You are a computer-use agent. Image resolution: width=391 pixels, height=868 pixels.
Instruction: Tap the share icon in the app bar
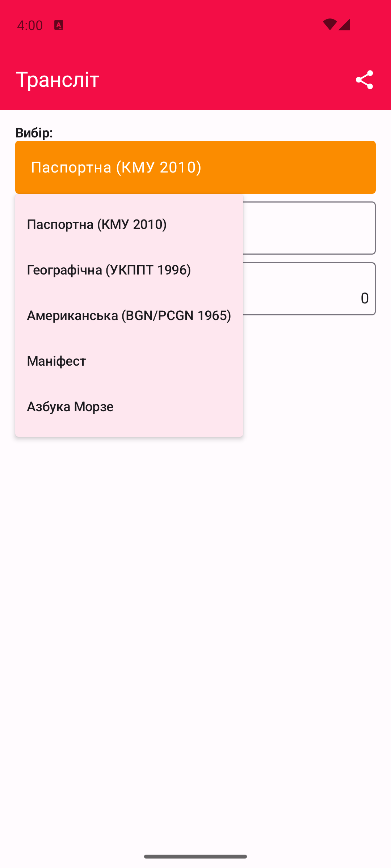pyautogui.click(x=364, y=80)
